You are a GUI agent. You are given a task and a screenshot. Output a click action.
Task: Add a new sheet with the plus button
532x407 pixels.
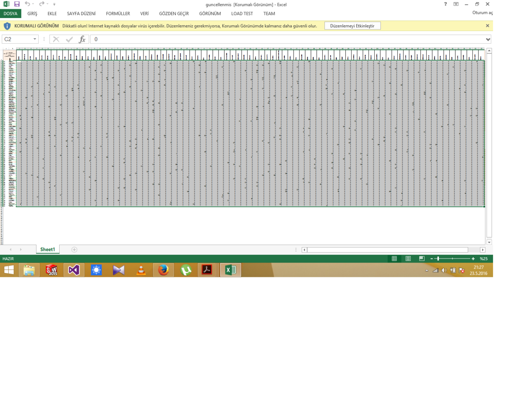coord(74,249)
